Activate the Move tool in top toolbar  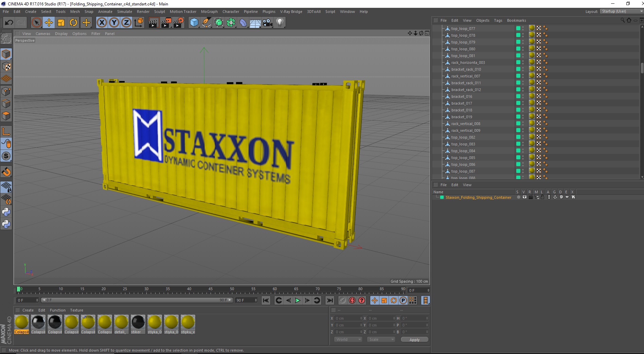pyautogui.click(x=49, y=23)
